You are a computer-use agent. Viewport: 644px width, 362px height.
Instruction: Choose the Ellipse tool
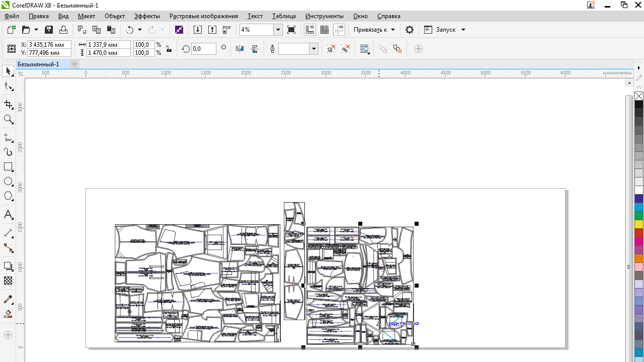pos(8,182)
